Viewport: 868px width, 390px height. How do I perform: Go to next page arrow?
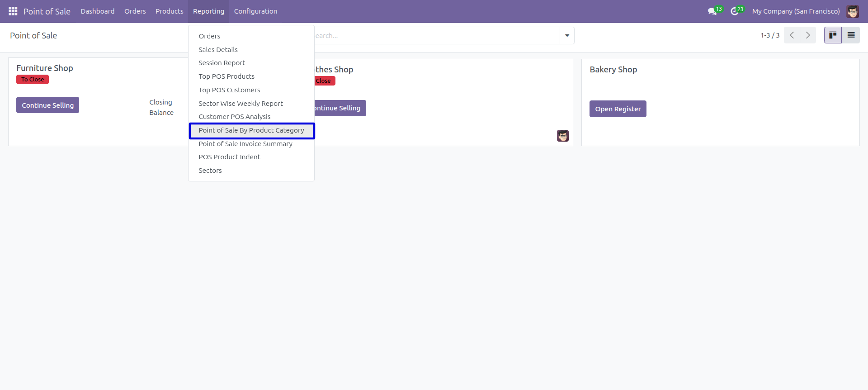(x=808, y=35)
